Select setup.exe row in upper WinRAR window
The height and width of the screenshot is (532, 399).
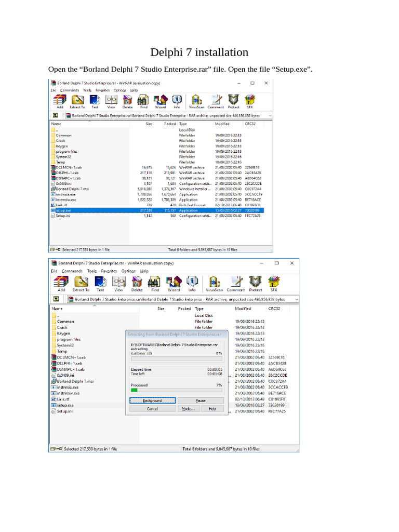pyautogui.click(x=157, y=210)
